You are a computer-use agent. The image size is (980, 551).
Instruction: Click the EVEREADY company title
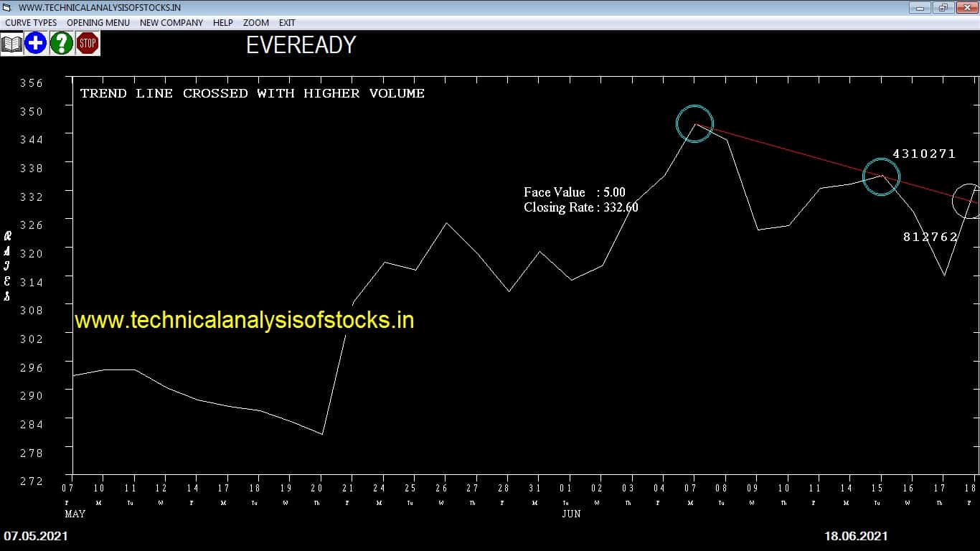pos(301,45)
